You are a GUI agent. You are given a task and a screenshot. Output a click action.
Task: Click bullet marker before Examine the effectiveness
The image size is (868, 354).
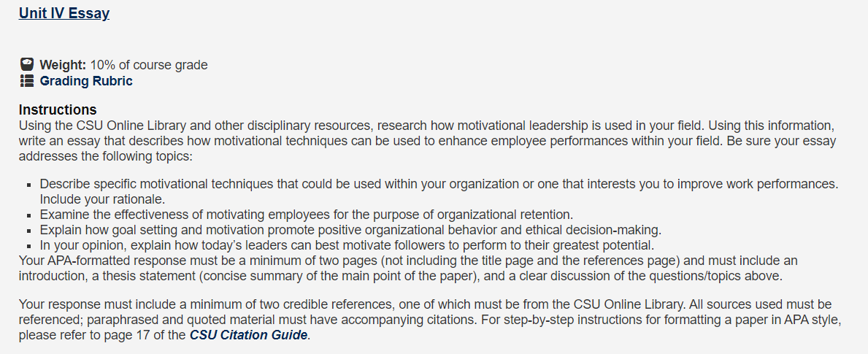click(x=31, y=215)
